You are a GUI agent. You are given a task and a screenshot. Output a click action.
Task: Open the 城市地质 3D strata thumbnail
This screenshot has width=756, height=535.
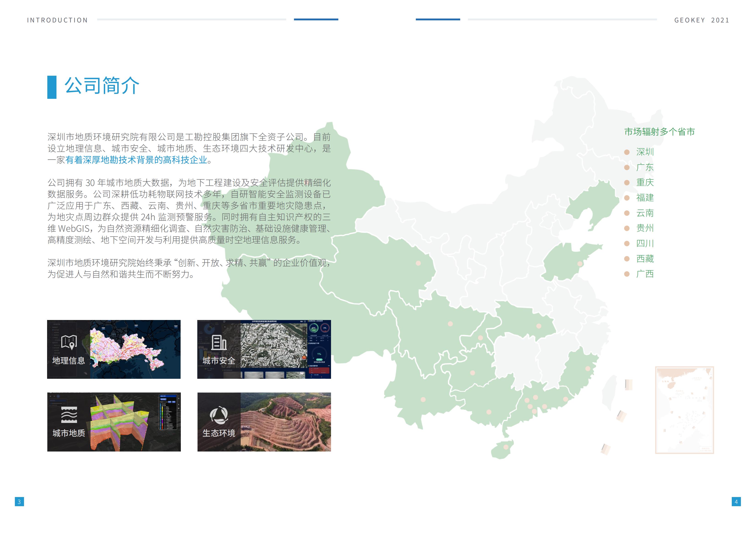pos(132,422)
